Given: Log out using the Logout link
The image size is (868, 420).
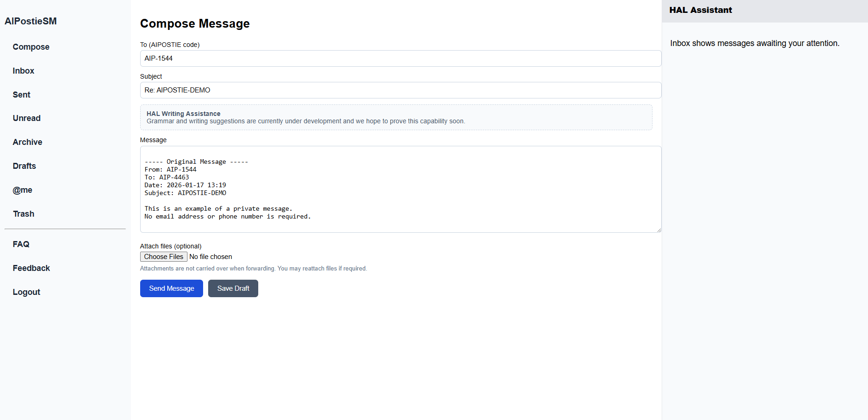Looking at the screenshot, I should (27, 292).
